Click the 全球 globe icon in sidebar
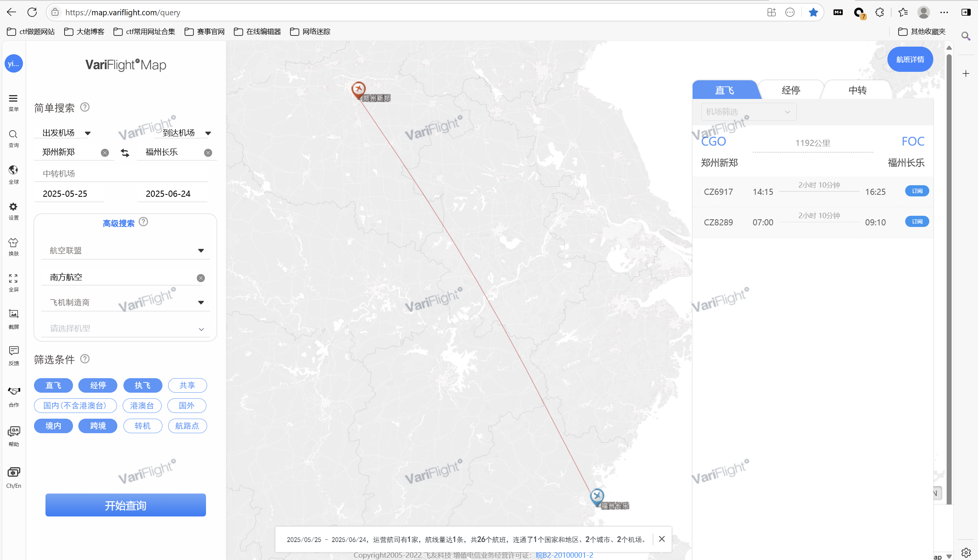 pos(13,170)
